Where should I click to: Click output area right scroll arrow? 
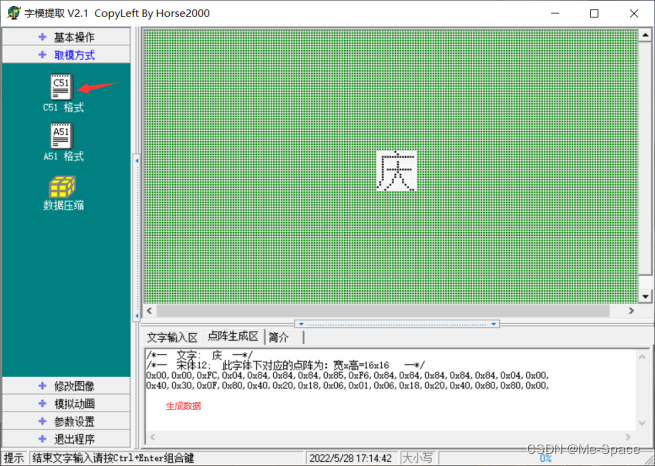[x=628, y=437]
